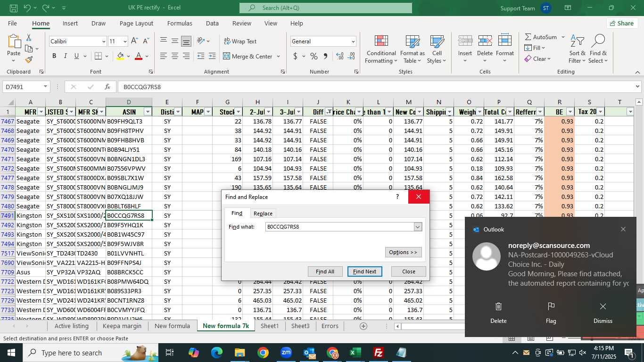Open Sort & Filter menu
Screen dimensions: 644x362
(577, 49)
